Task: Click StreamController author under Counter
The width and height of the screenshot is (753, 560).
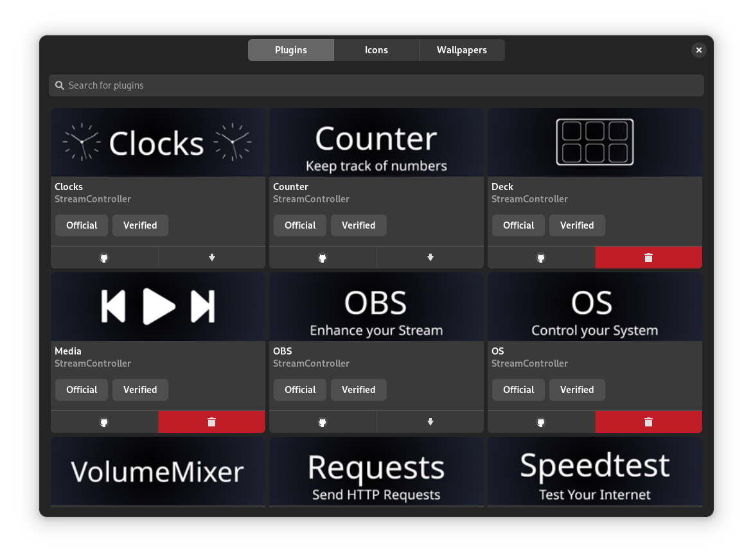Action: 311,199
